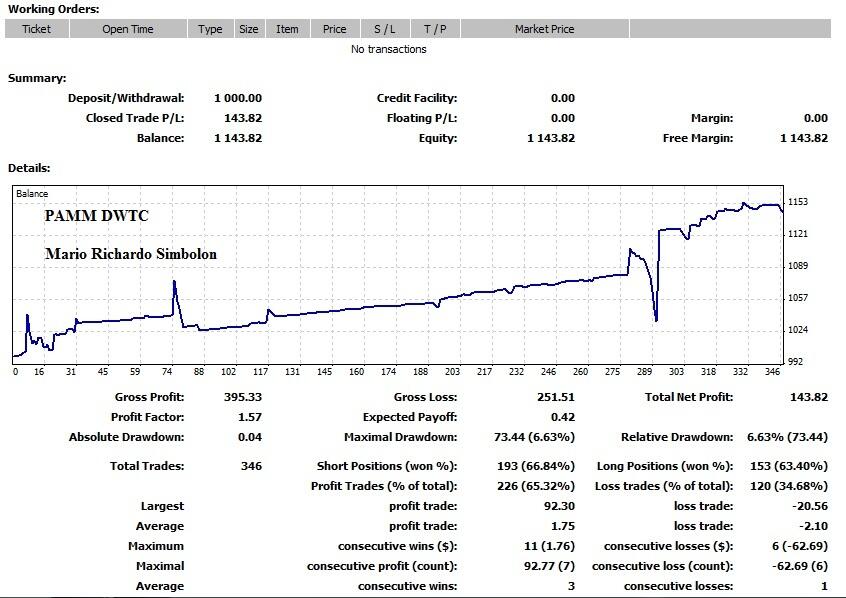Click the 'PAMM DWTC' chart title
Viewport: 846px width, 598px height.
click(97, 216)
